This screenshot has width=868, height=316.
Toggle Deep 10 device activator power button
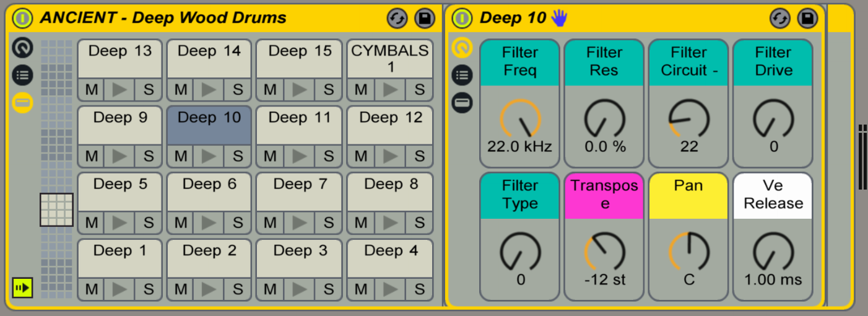[462, 18]
